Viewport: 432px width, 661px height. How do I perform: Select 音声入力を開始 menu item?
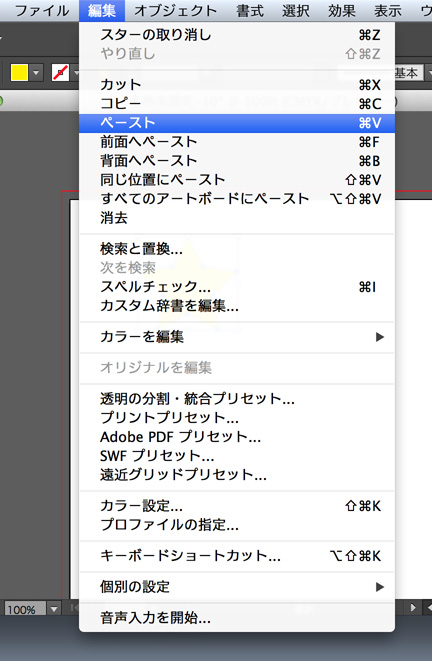click(237, 618)
